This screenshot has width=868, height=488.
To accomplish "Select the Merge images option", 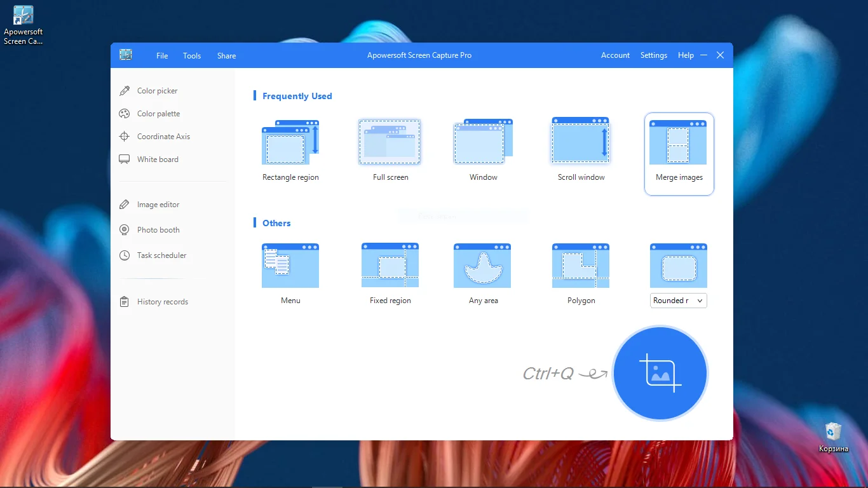I will click(679, 154).
